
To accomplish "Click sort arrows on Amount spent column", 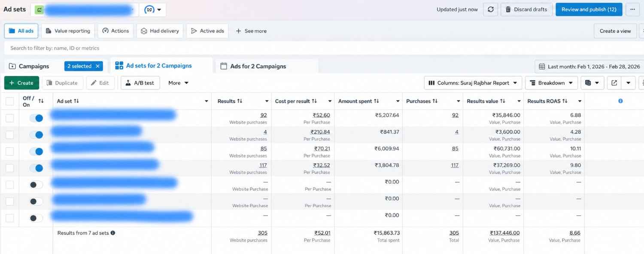I will coord(377,101).
